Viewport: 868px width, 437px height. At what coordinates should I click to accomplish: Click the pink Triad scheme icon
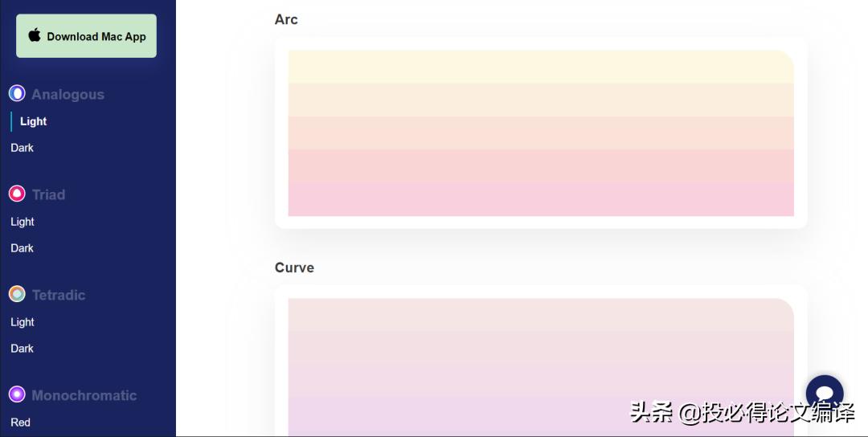(17, 194)
